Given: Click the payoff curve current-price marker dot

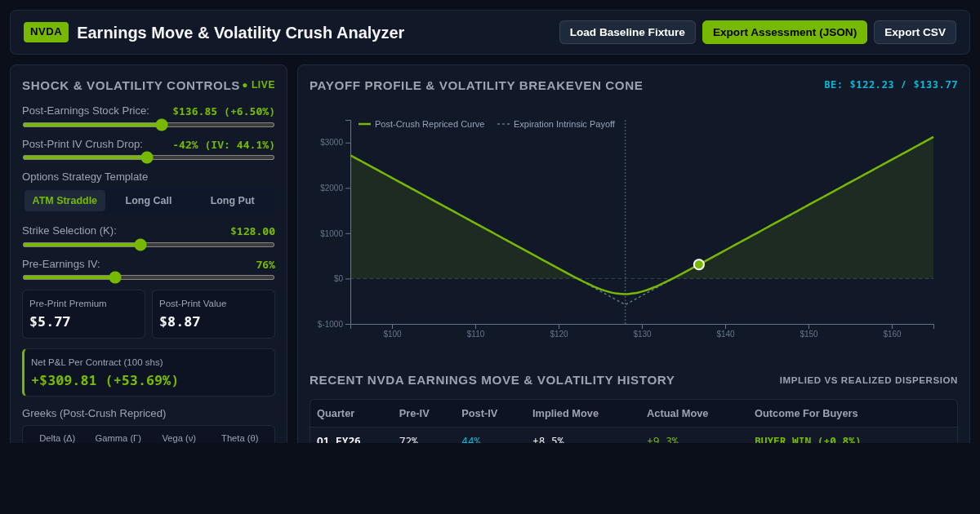Looking at the screenshot, I should 699,264.
